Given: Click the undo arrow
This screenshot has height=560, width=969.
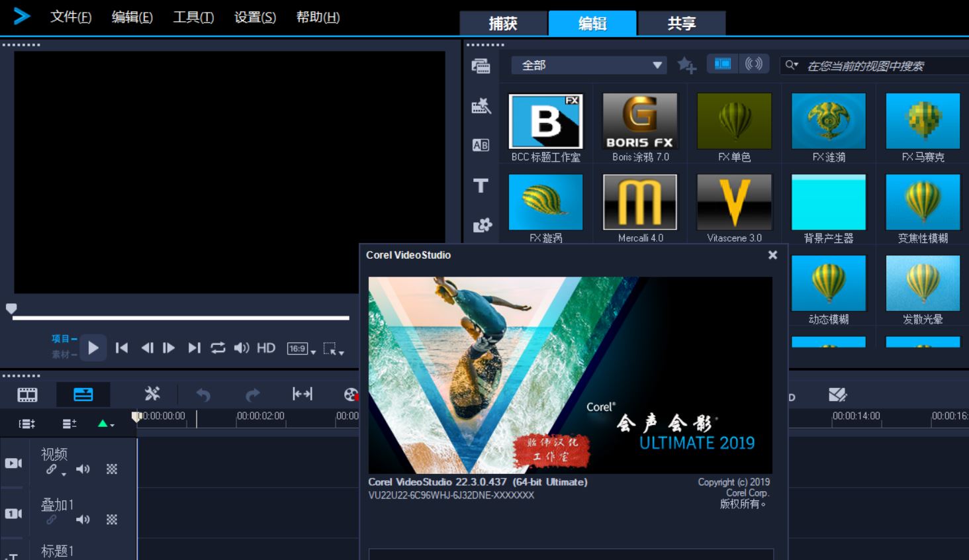Looking at the screenshot, I should click(203, 395).
